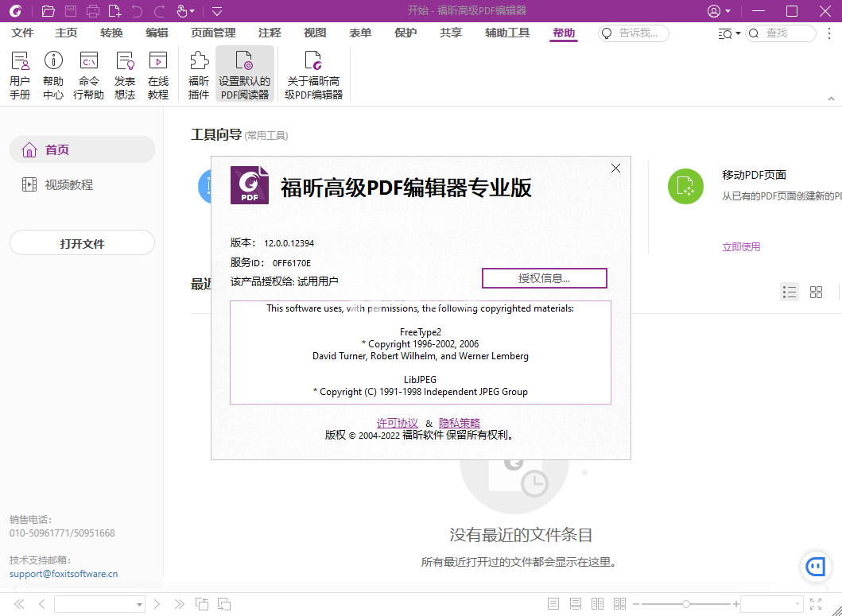Viewport: 842px width, 616px height.
Task: Click the save icon in quick access toolbar
Action: [70, 11]
